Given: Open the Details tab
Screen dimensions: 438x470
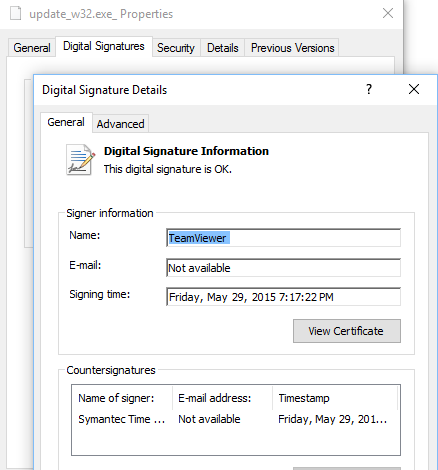Looking at the screenshot, I should [223, 48].
